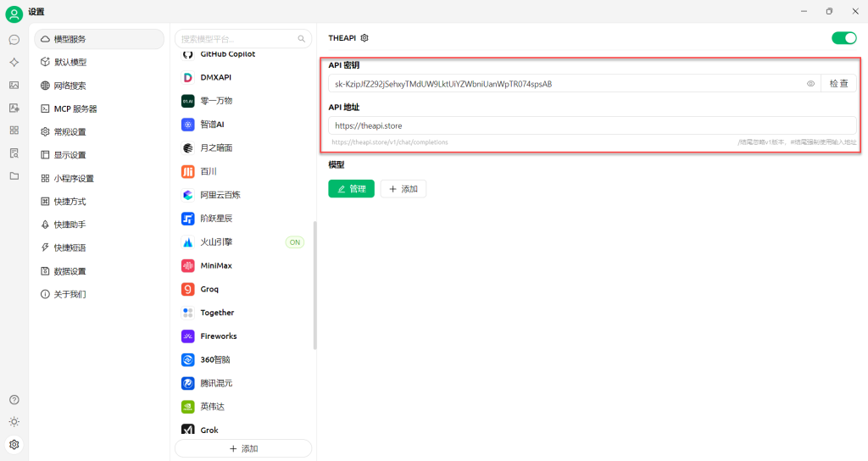This screenshot has height=461, width=868.
Task: Click the search magnifier icon
Action: point(301,39)
